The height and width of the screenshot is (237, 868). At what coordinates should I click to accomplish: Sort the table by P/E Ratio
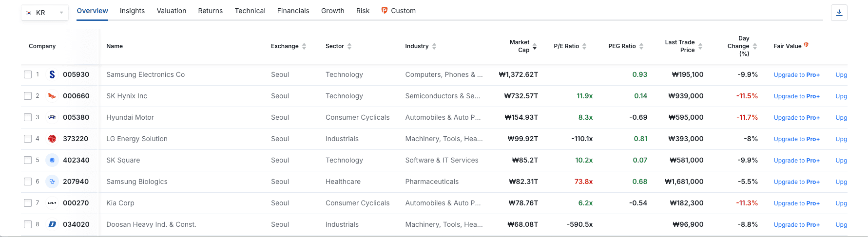click(x=584, y=46)
